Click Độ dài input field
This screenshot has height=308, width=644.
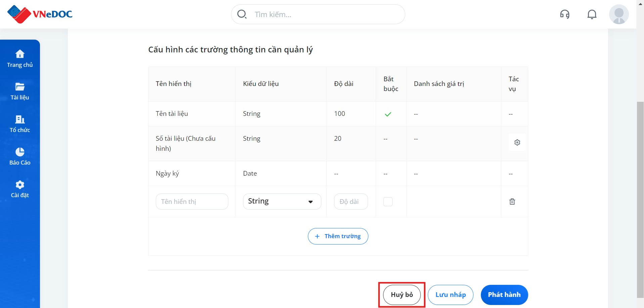[x=351, y=202]
